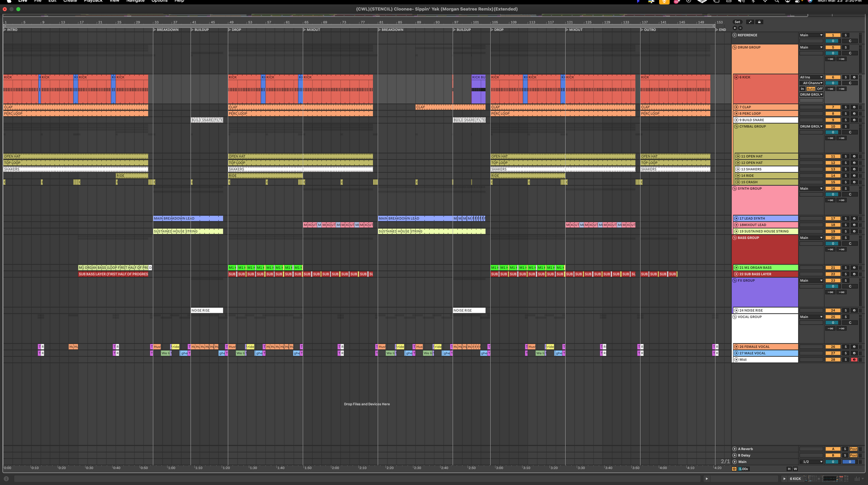Adjust DRUM GROUP volume slider value 0
Image resolution: width=868 pixels, height=485 pixels.
pos(833,53)
